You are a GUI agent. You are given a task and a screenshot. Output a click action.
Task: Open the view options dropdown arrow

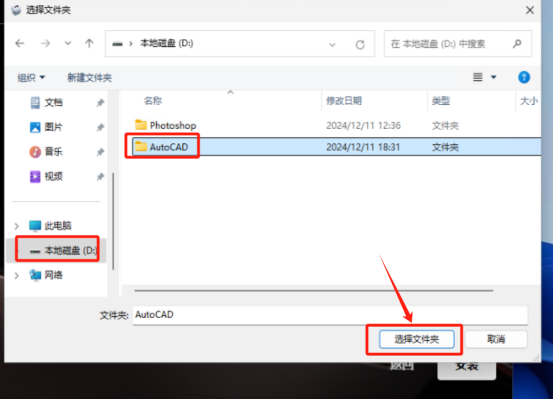coord(494,77)
